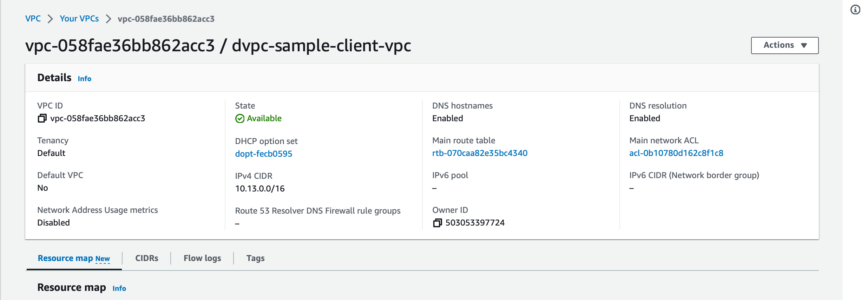Click the Default VPC value No
This screenshot has height=300, width=868.
(42, 188)
